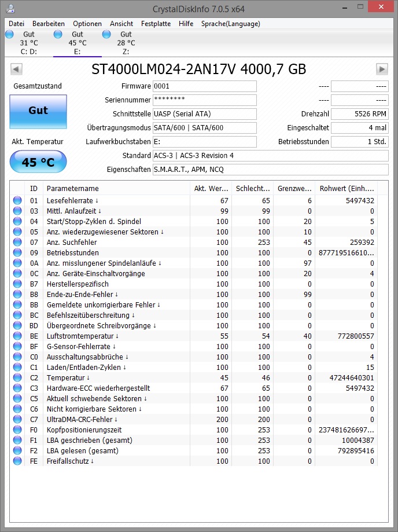
Task: Click status icon of Ende-zu-Ende-Fehler row
Action: pos(17,295)
